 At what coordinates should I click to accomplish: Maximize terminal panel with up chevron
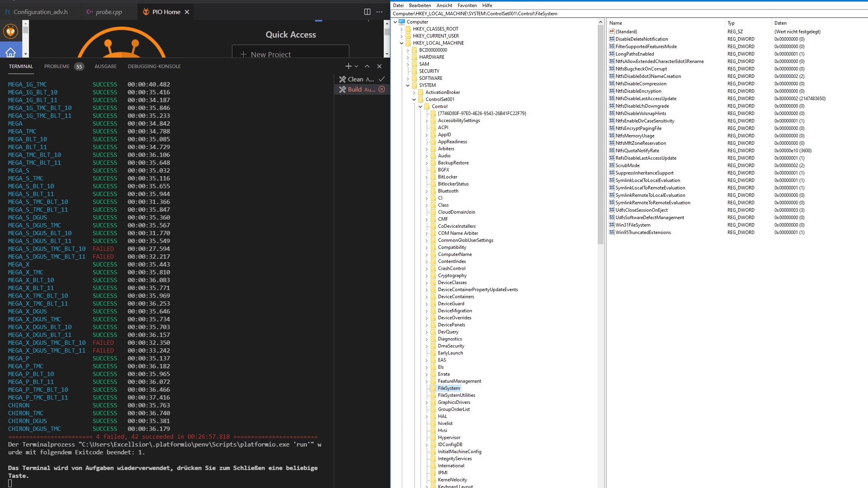tap(367, 66)
